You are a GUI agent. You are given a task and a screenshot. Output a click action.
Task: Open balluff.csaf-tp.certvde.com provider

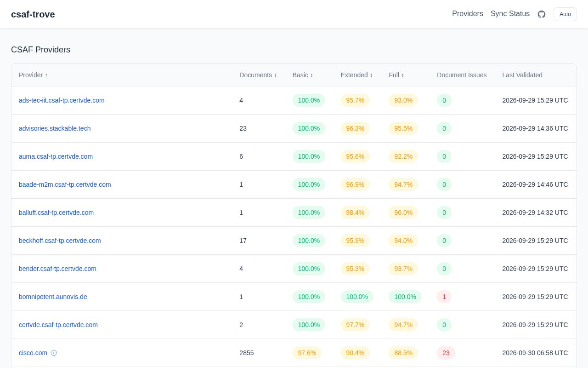[56, 213]
